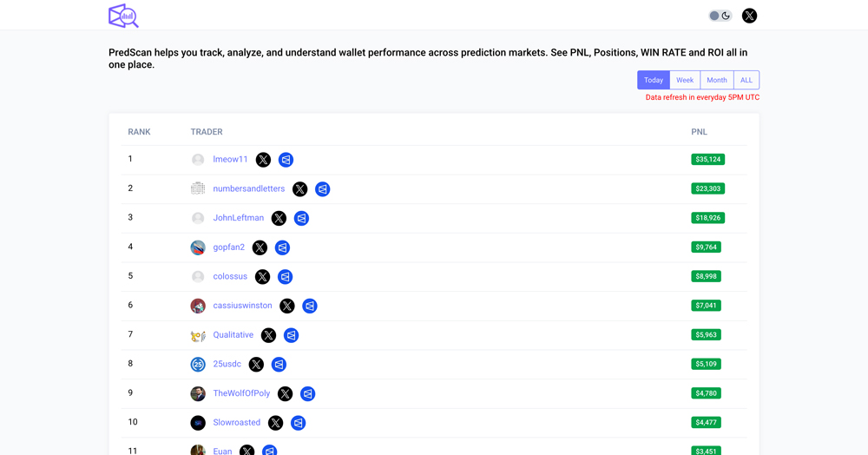868x455 pixels.
Task: Open numbersandletters trader profile
Action: pyautogui.click(x=248, y=188)
